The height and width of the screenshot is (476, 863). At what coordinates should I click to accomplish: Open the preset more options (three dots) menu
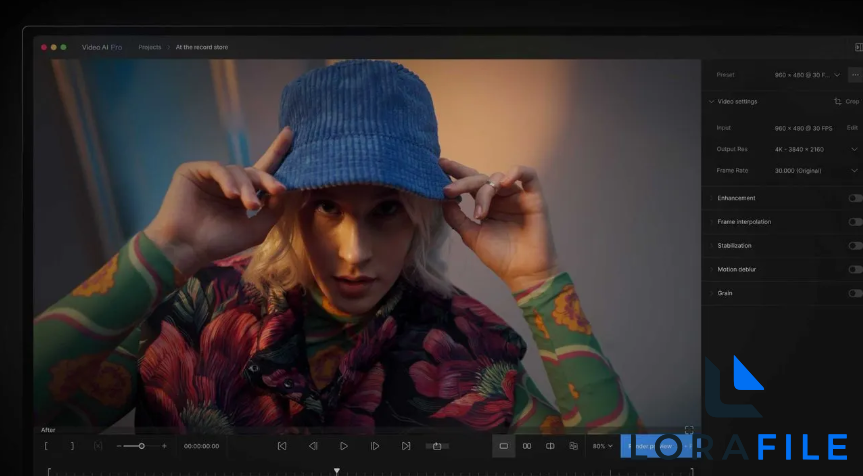pos(855,75)
